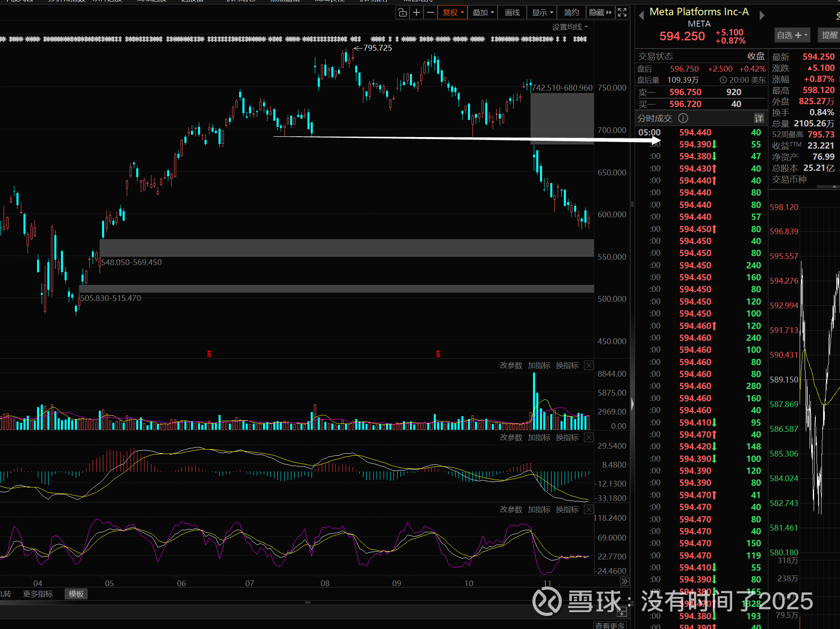Toggle 隐藏 side panel
This screenshot has height=629, width=840.
600,12
